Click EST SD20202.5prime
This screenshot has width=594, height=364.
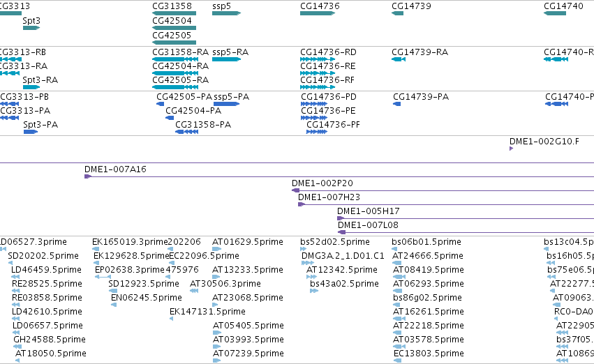coord(10,263)
